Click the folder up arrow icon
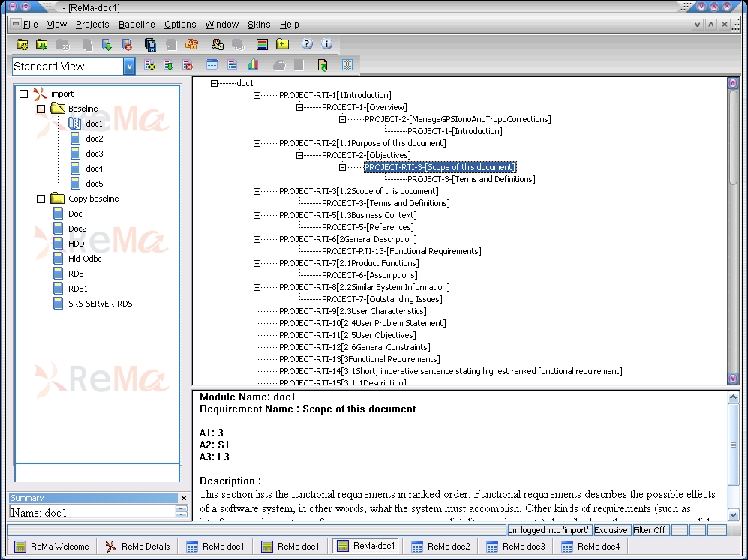The height and width of the screenshot is (560, 748). click(282, 45)
